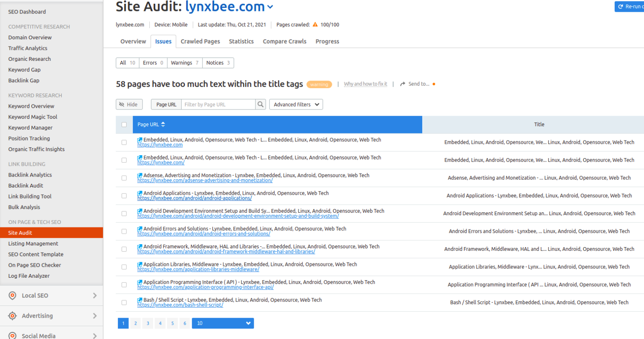Open the Advanced filters dropdown
The image size is (644, 339).
[296, 104]
